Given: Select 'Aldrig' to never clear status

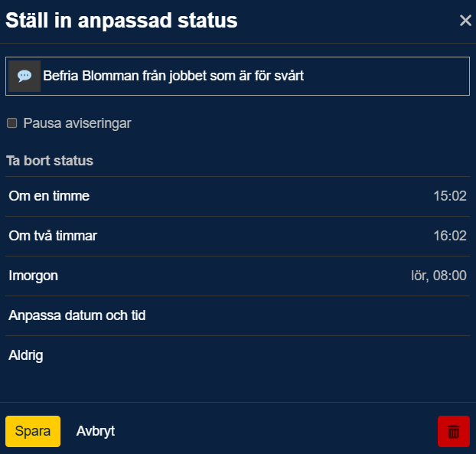Looking at the screenshot, I should point(26,355).
